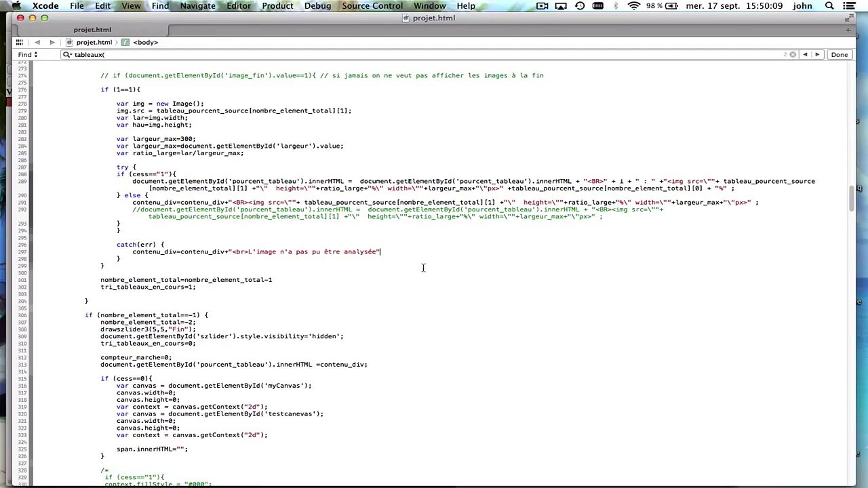The image size is (868, 488).
Task: Click the 'compteur_marche=0;' line
Action: pos(136,357)
